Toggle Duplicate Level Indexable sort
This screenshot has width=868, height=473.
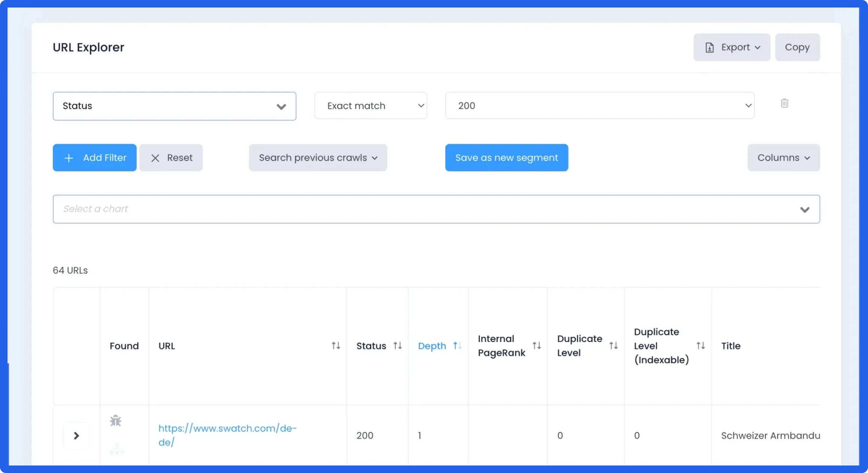700,346
